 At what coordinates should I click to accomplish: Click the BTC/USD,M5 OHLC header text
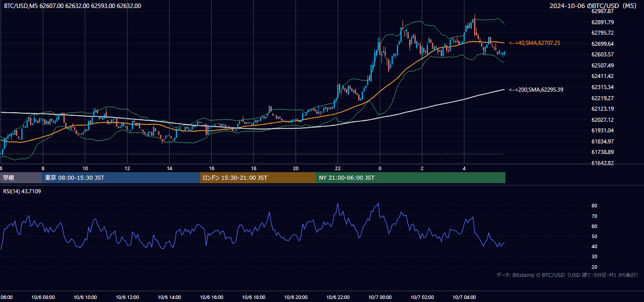pyautogui.click(x=73, y=6)
